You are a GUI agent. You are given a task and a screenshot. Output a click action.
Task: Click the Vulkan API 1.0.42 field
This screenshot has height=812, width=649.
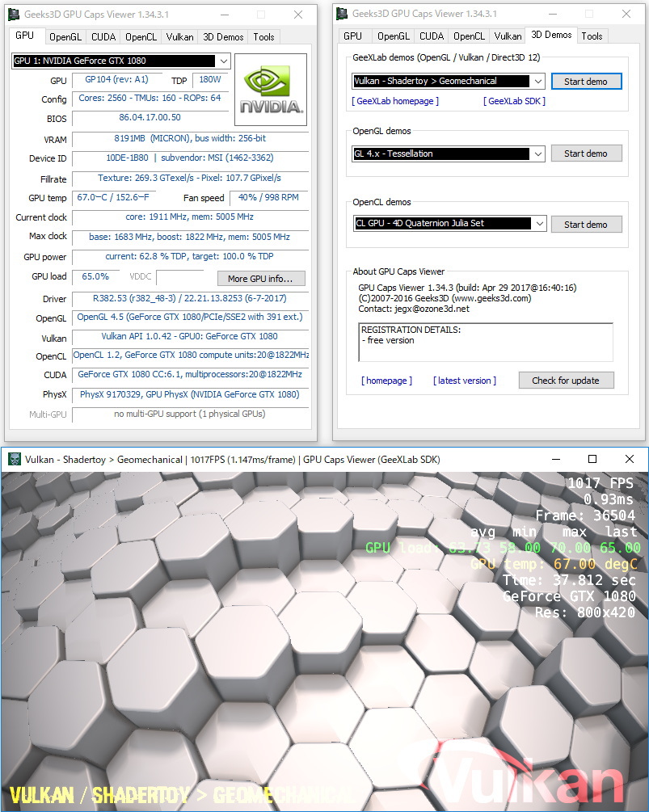coord(190,337)
